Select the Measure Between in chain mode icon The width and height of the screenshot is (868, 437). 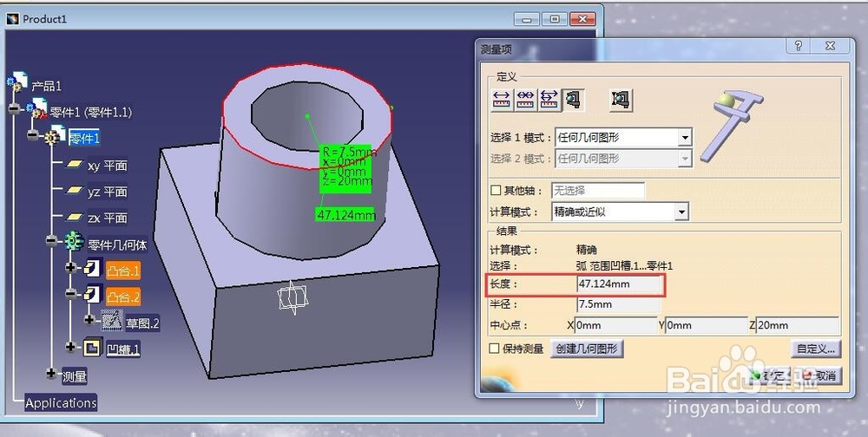(x=525, y=100)
